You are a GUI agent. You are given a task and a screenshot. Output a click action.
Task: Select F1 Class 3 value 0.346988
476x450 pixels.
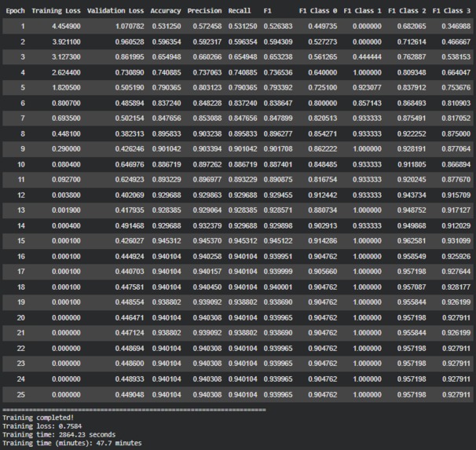click(x=456, y=27)
